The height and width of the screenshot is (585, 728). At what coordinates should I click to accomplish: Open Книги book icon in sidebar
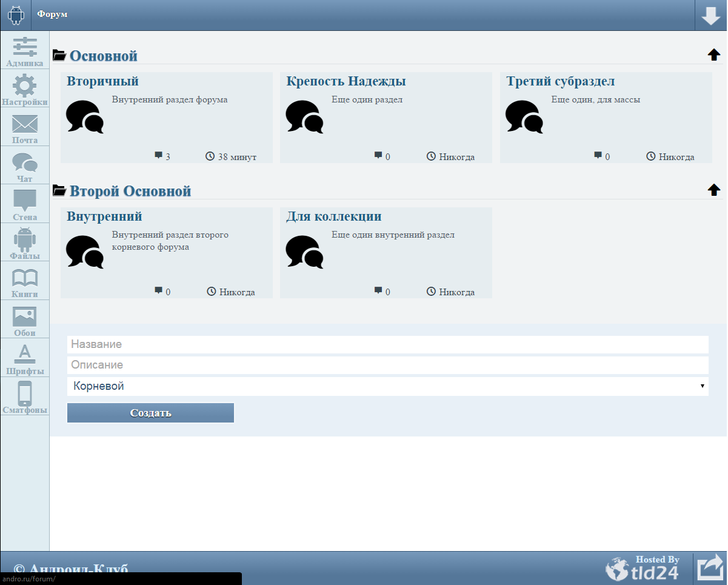[x=25, y=278]
